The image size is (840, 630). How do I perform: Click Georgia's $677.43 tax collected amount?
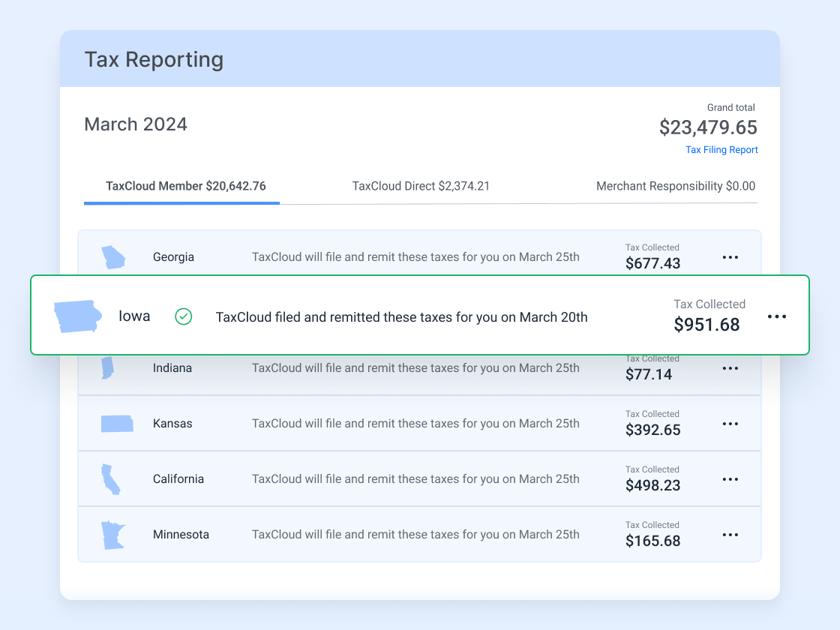coord(652,263)
